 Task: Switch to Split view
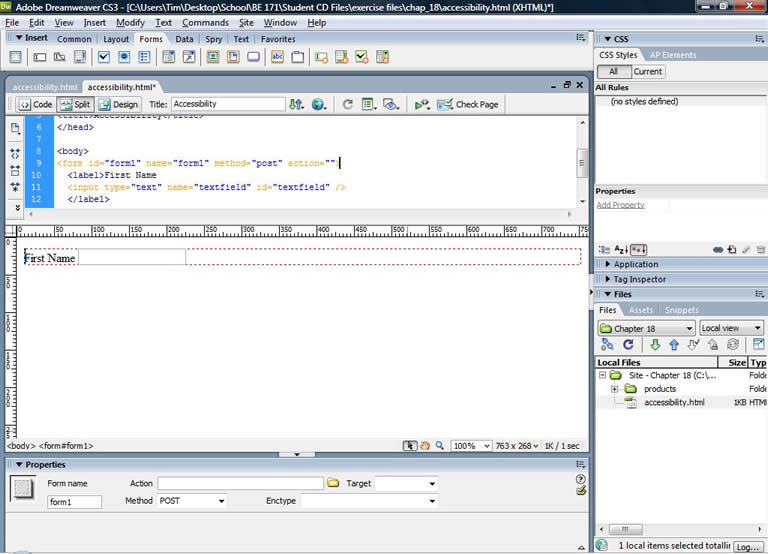[75, 104]
